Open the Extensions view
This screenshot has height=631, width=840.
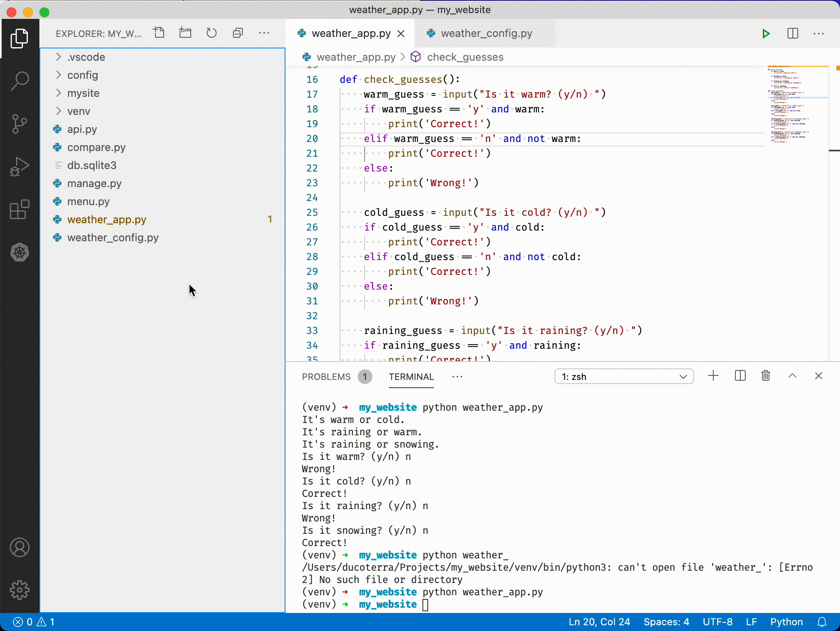pyautogui.click(x=19, y=210)
